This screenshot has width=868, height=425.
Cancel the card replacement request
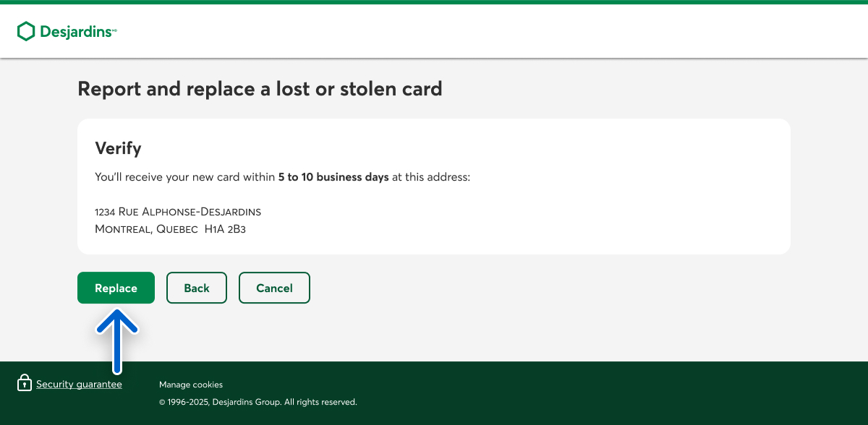(x=274, y=288)
